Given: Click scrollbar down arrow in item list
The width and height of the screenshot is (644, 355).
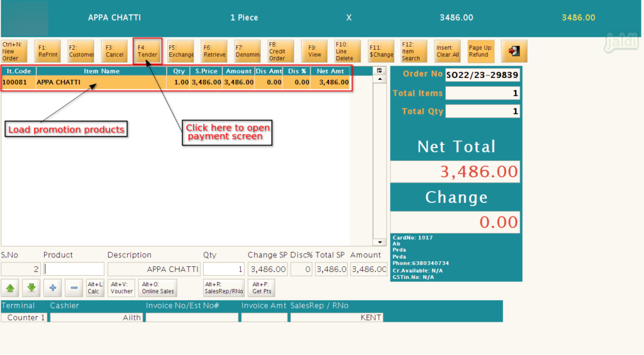Looking at the screenshot, I should point(379,242).
